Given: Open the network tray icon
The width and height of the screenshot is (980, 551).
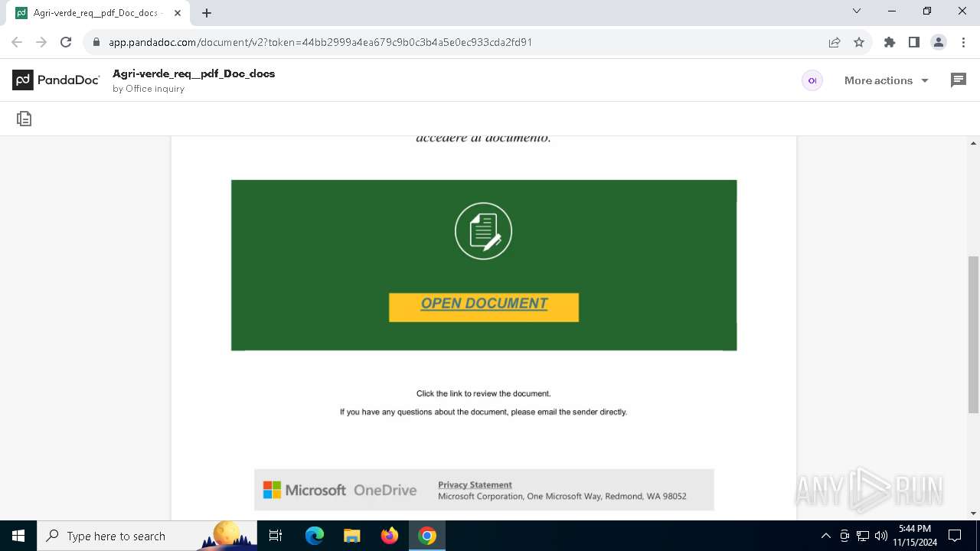Looking at the screenshot, I should point(863,536).
